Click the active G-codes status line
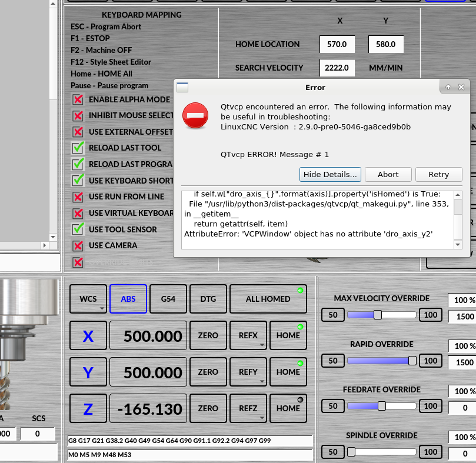Viewport: 476px width, 463px height. (x=190, y=441)
